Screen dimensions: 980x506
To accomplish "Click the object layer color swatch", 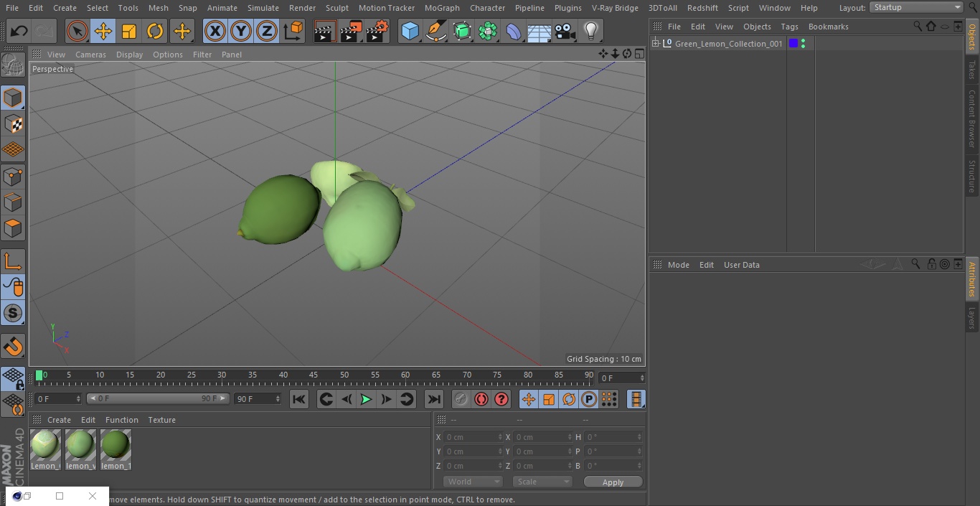I will (793, 44).
